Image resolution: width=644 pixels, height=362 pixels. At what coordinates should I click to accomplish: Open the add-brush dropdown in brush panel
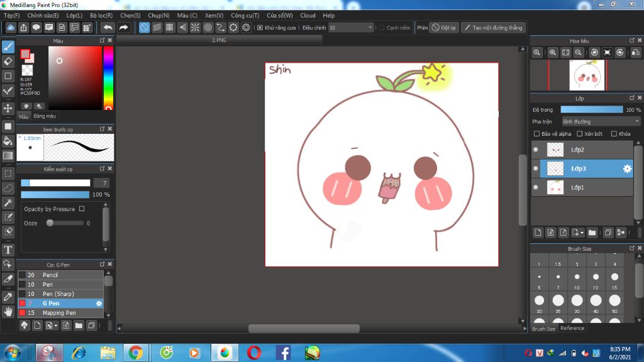(x=56, y=326)
